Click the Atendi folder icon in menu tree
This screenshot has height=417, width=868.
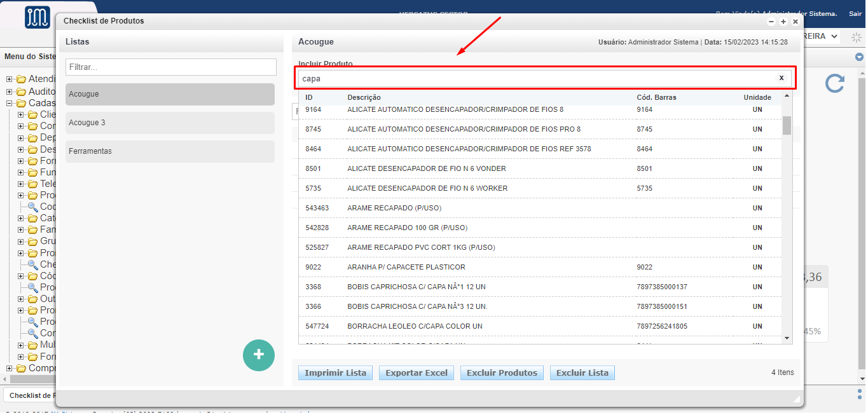(x=21, y=80)
